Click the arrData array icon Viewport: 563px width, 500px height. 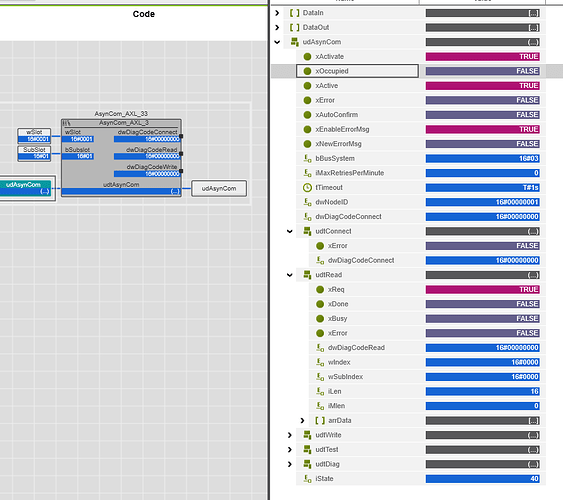[320, 421]
